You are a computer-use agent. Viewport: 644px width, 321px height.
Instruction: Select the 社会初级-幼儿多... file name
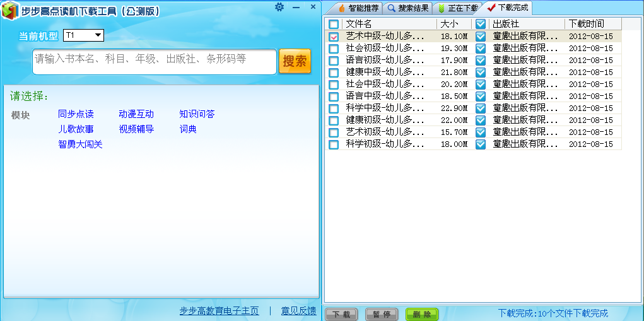pos(385,49)
